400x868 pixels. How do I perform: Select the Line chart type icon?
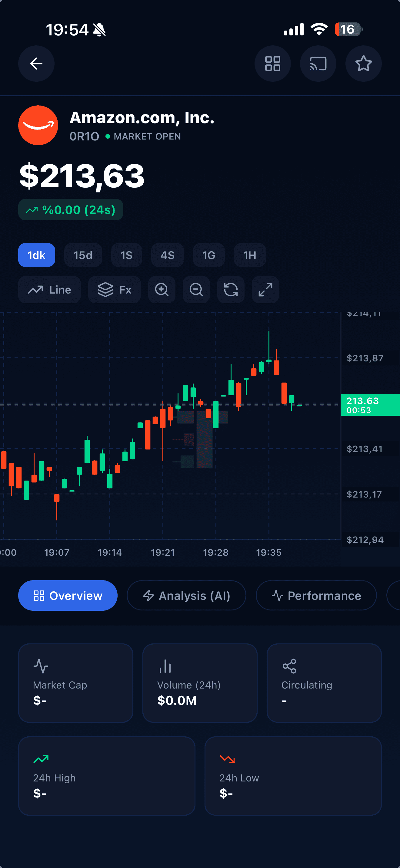[49, 290]
